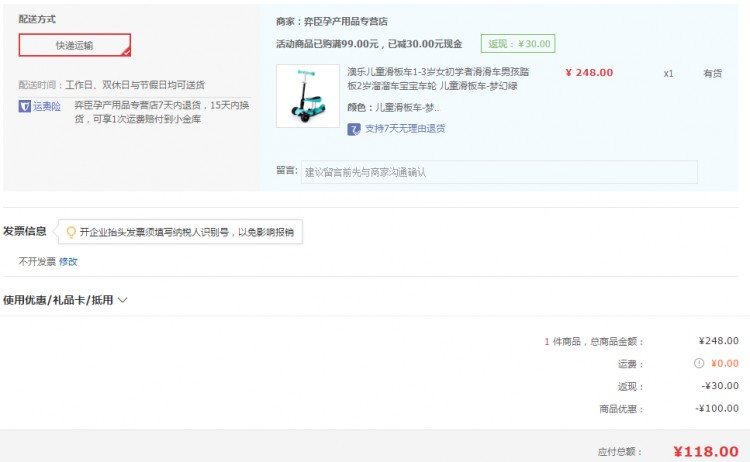Open the 支持7天无理由退货 link

click(x=405, y=129)
